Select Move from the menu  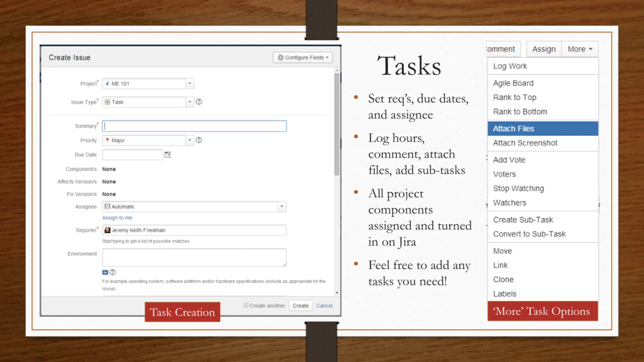coord(543,251)
